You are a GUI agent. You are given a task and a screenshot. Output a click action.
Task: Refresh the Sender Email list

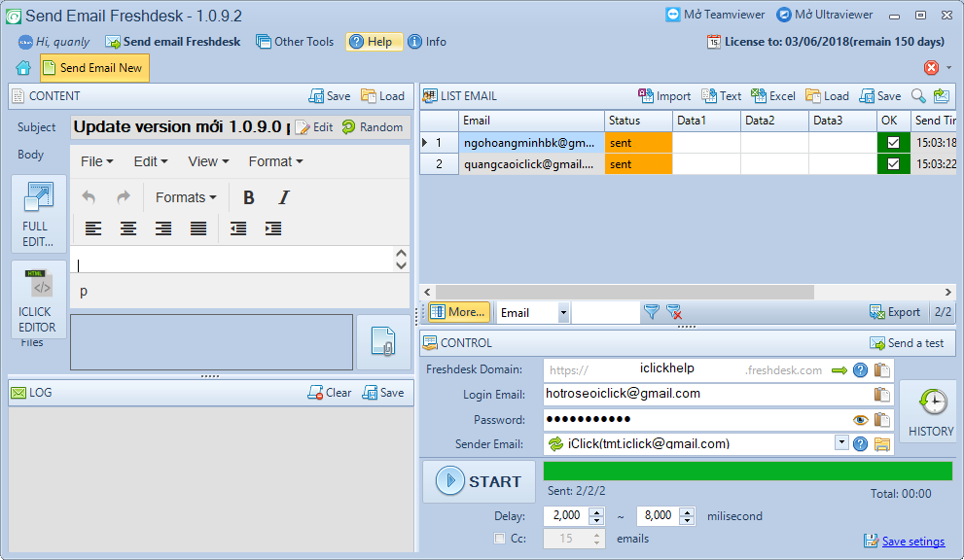(555, 444)
